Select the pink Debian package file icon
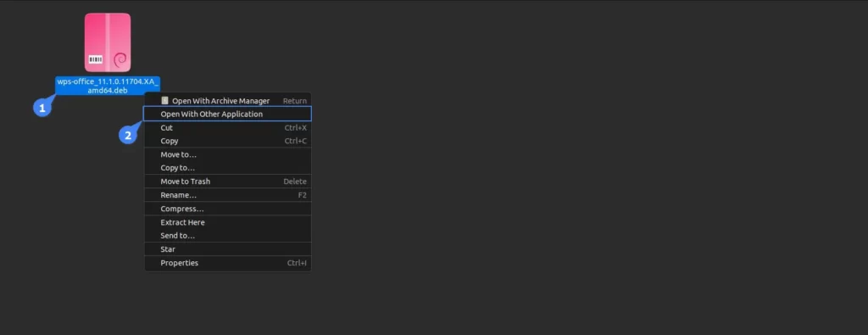 pyautogui.click(x=108, y=42)
